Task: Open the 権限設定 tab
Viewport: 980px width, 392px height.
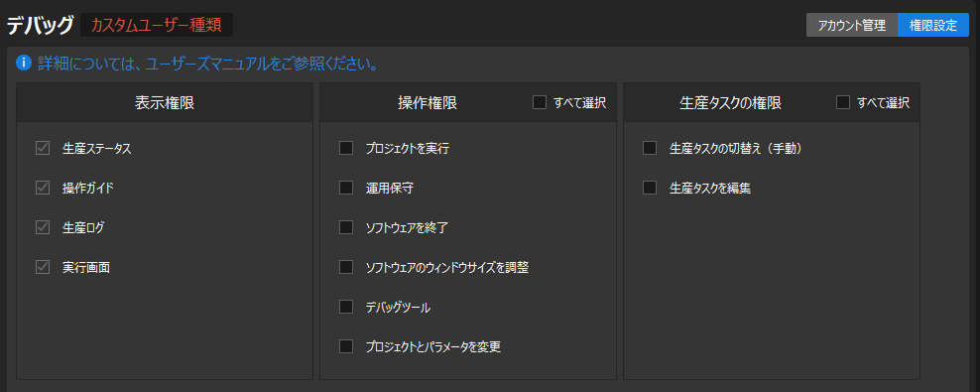Action: 933,26
